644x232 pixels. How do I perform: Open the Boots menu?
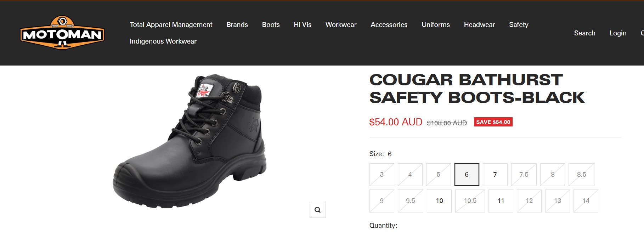click(271, 24)
